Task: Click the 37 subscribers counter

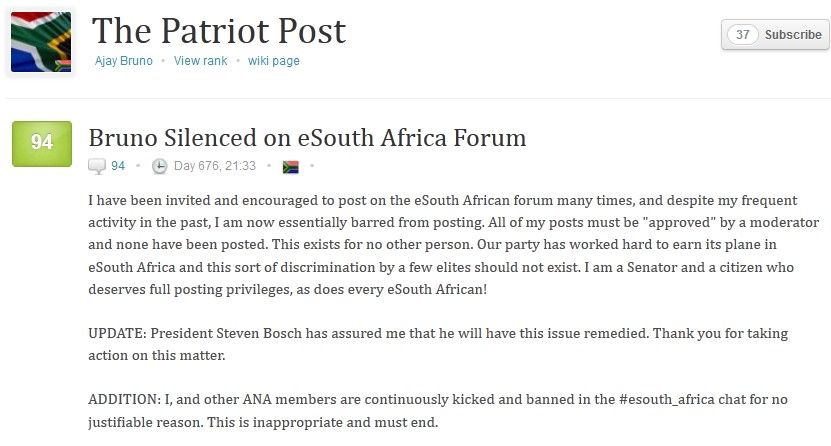Action: [x=742, y=34]
